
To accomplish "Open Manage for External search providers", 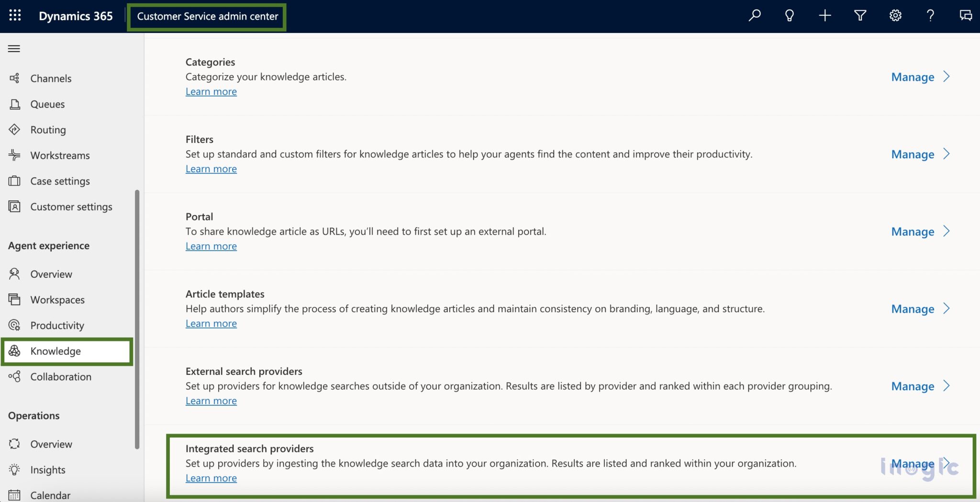I will (912, 386).
